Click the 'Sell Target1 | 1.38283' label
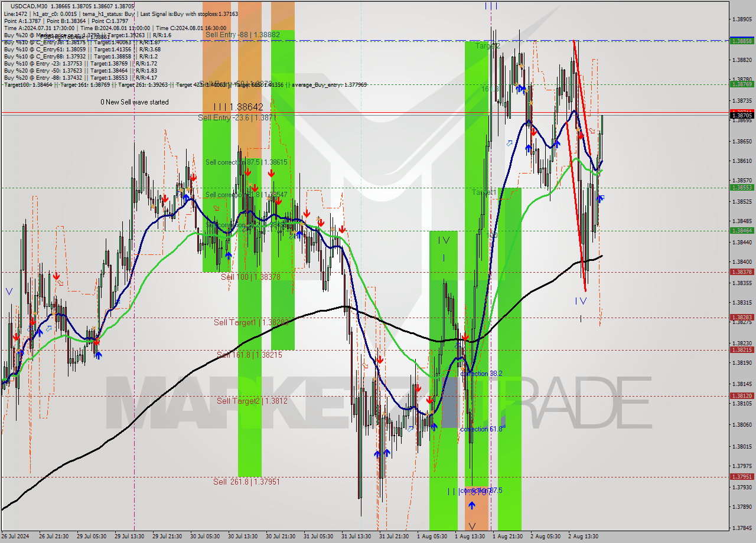This screenshot has height=543, width=756. pos(251,322)
